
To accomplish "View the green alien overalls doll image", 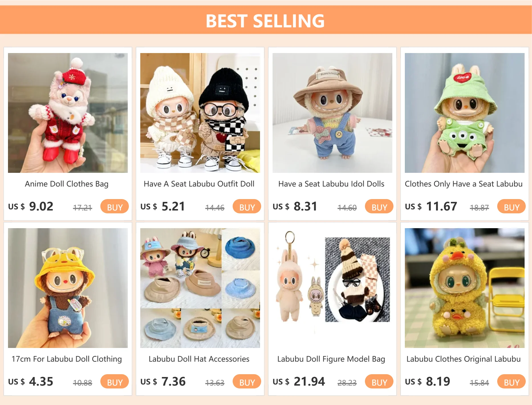I will tap(465, 113).
